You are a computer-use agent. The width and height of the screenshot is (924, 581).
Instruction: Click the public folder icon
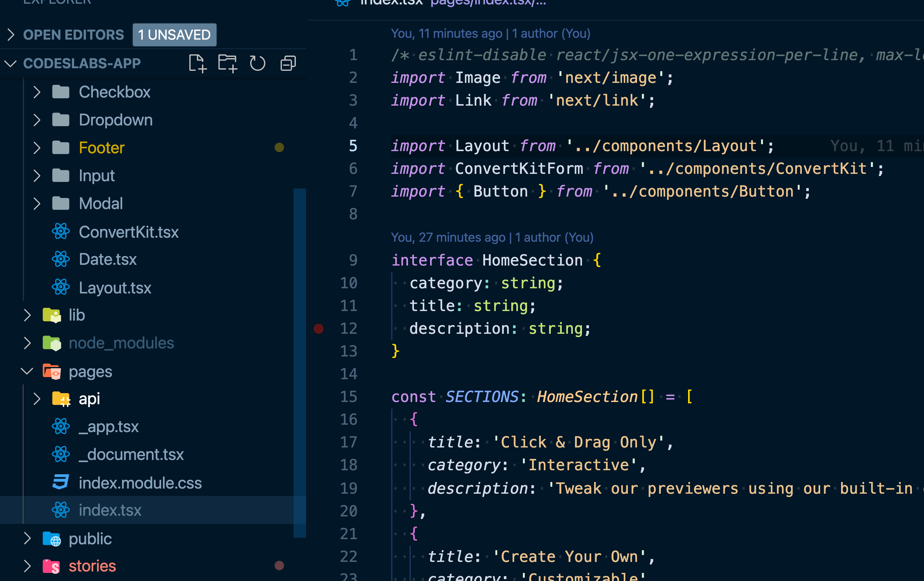point(51,539)
